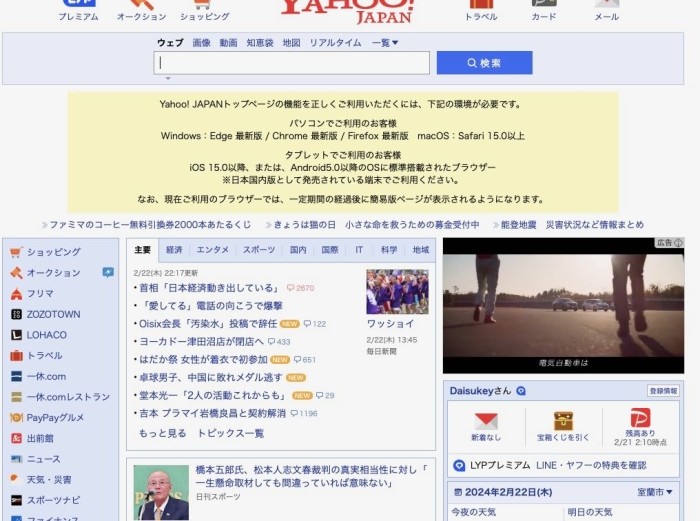
Task: Open the もっと見る news link
Action: [x=162, y=433]
